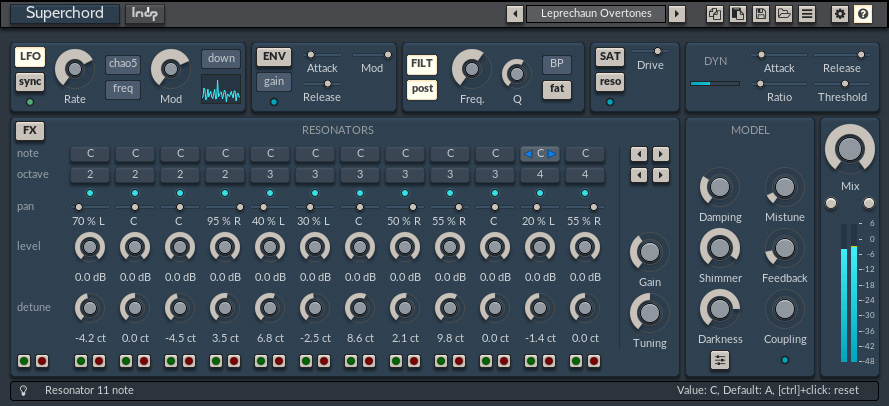Click the LFO waveform display
Screen dimensions: 889x406
pos(221,89)
